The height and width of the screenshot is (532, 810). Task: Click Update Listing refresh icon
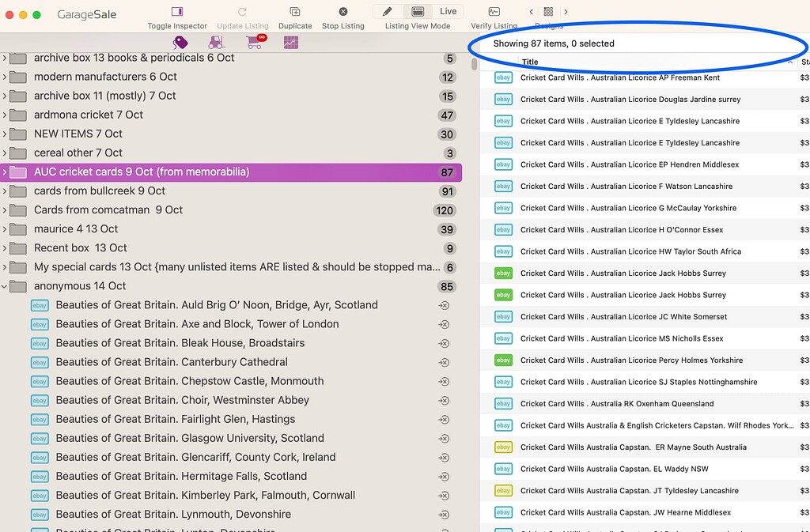(242, 11)
